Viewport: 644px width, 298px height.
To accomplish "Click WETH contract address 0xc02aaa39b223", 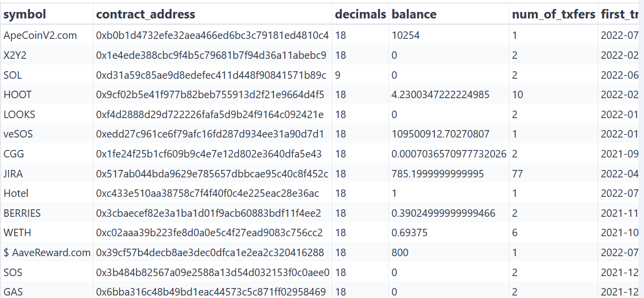I will [x=210, y=233].
